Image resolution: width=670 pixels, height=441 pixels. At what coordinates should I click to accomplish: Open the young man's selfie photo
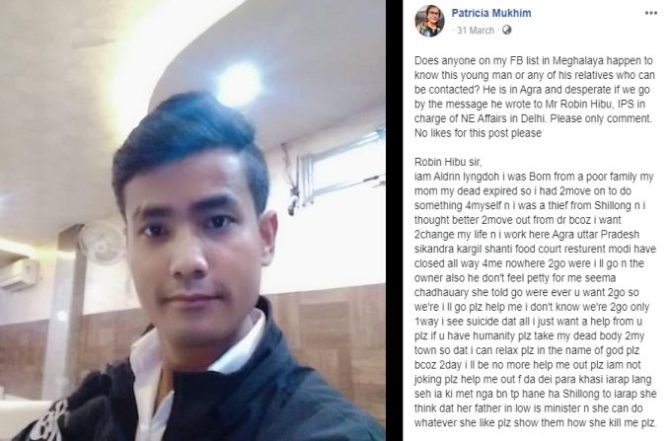click(193, 220)
